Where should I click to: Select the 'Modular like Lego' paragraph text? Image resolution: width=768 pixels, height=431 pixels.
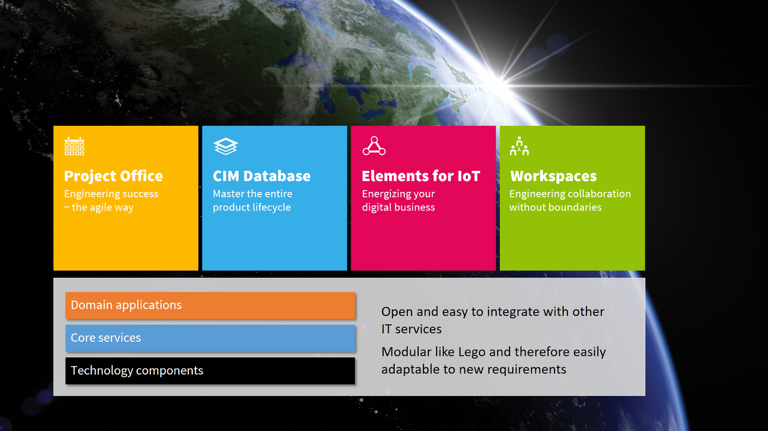(493, 360)
